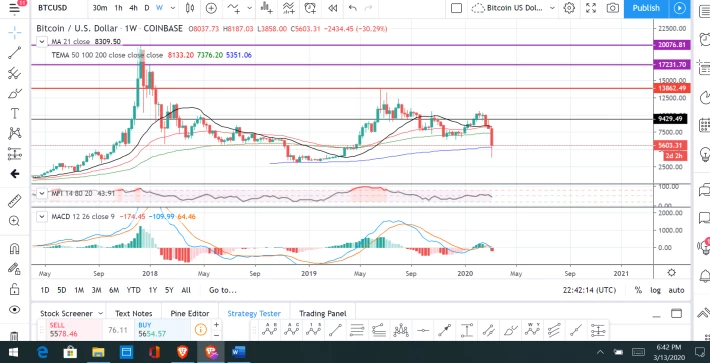The image size is (710, 363).
Task: Select the price range tool at favorites bar end
Action: (598, 330)
